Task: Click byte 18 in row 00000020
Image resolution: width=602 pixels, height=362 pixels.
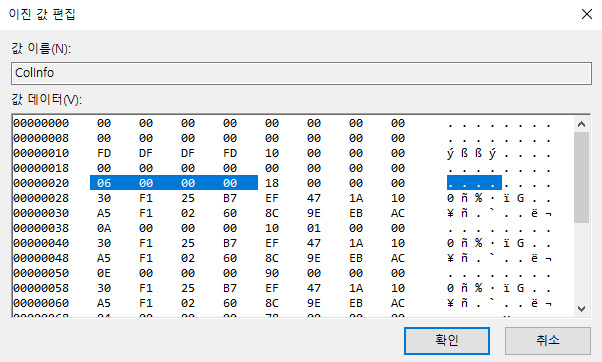Action: pyautogui.click(x=272, y=183)
